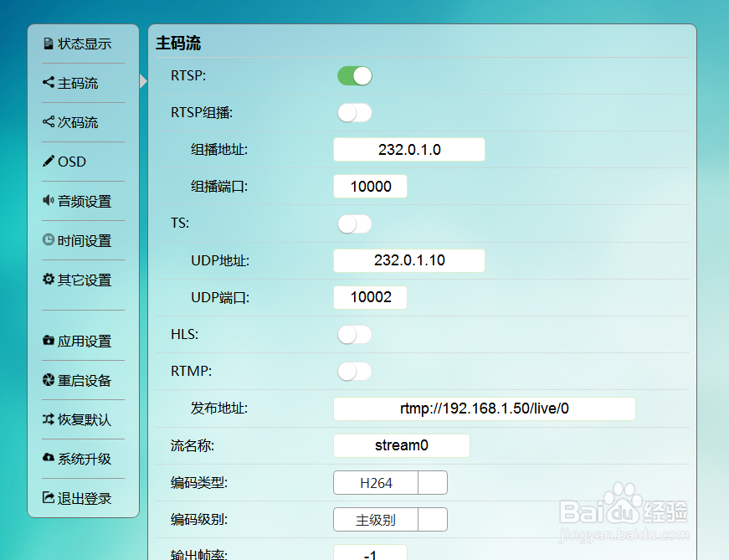
Task: Open the 编码级别 profile dropdown showing 主级别
Action: 390,519
